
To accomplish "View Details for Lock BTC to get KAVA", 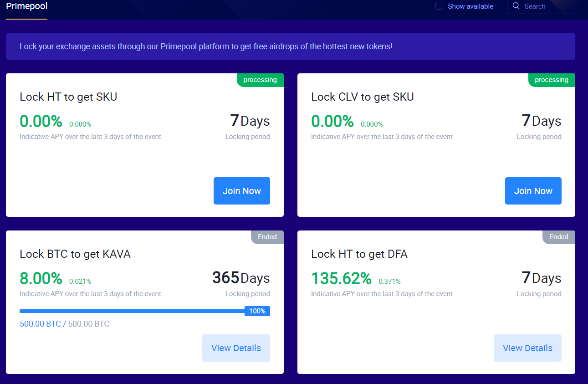I will pos(236,348).
